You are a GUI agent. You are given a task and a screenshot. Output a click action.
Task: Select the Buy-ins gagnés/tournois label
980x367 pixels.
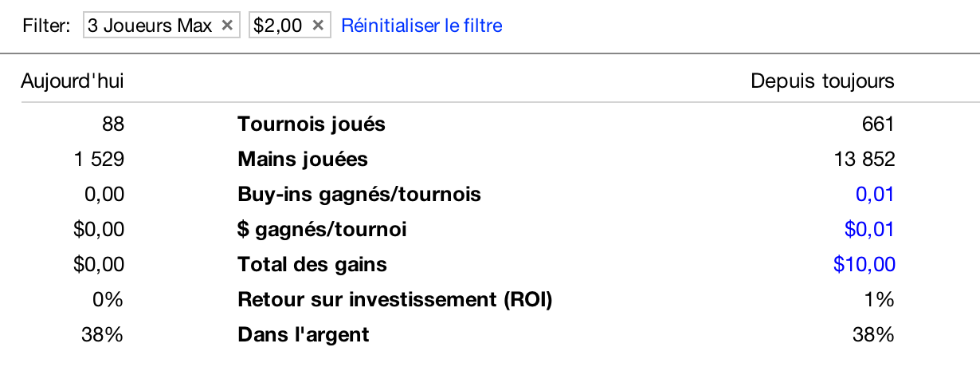pos(359,195)
